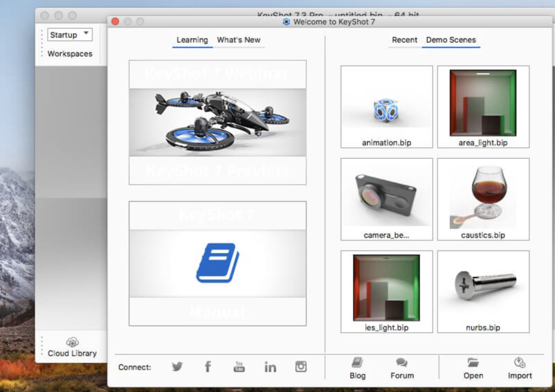Expand the Startup workspace dropdown
Screen dimensions: 555x392
[x=70, y=35]
